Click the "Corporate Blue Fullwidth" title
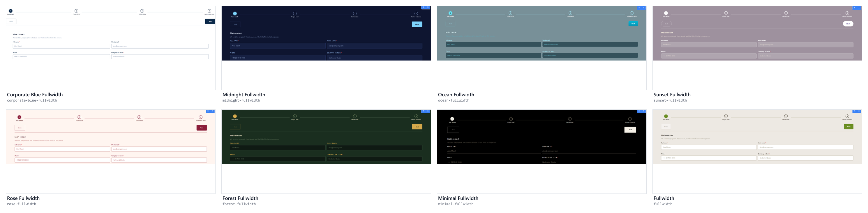The image size is (868, 213). pos(35,95)
